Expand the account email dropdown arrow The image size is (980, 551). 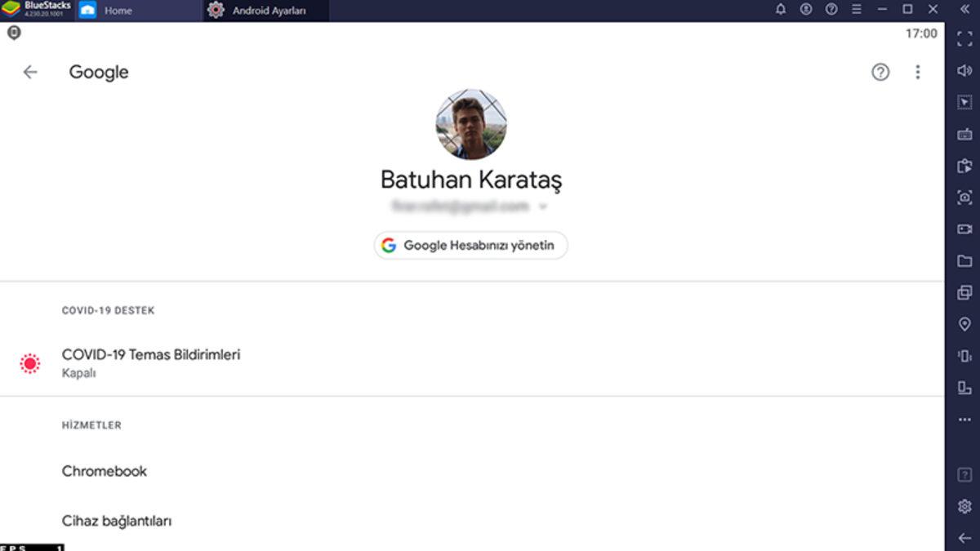tap(543, 207)
